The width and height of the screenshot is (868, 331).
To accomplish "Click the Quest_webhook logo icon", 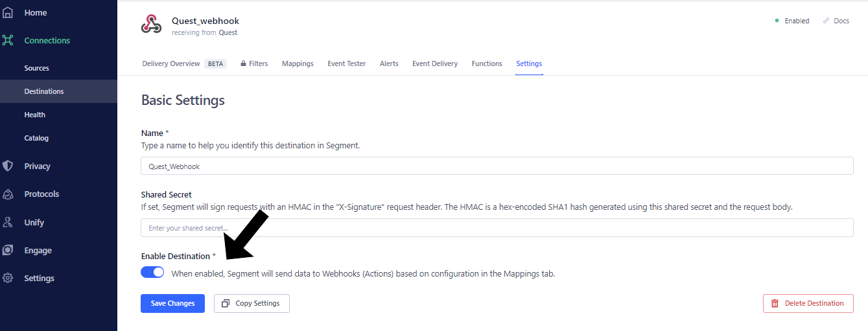I will [151, 25].
